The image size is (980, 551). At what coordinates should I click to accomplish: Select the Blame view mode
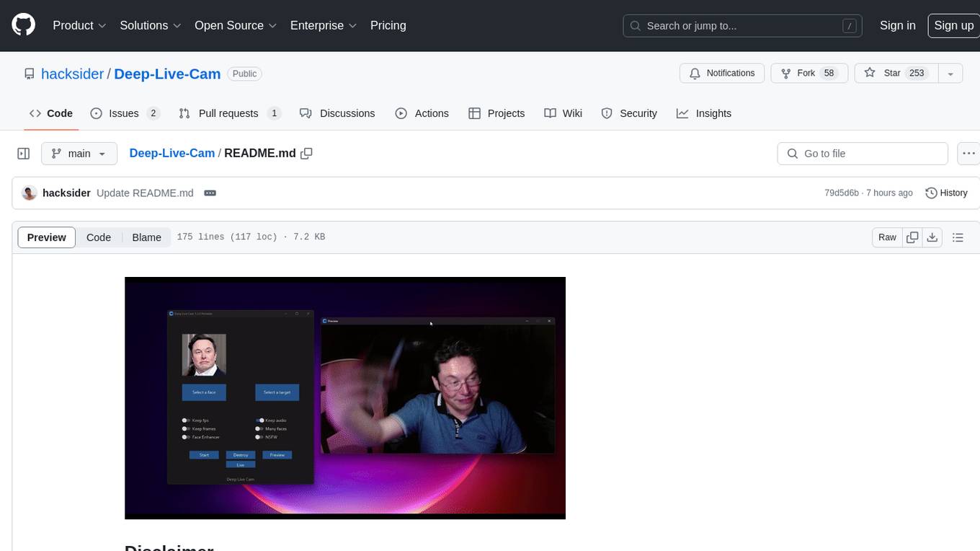coord(146,237)
